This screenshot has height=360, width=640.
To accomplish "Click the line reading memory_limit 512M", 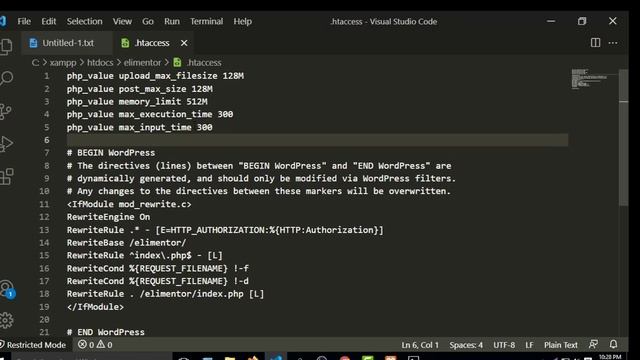I will tap(137, 101).
